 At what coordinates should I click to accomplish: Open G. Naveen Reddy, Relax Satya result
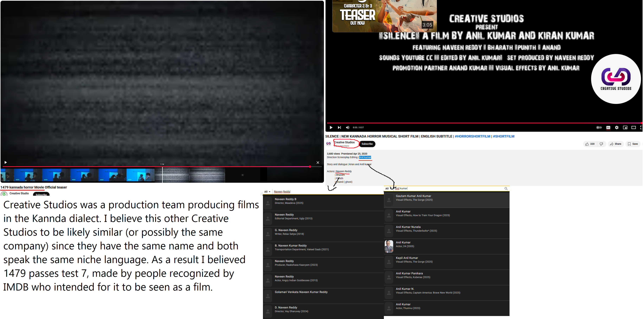point(323,234)
